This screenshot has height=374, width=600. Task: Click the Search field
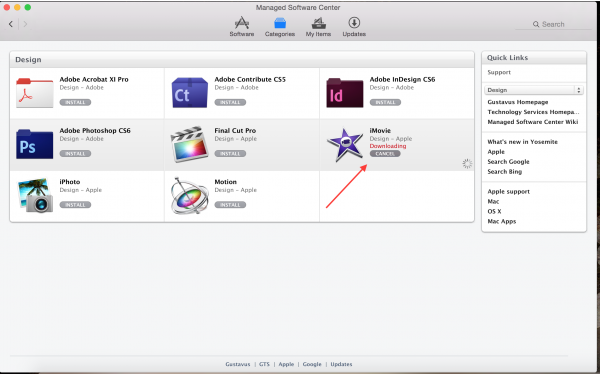(553, 24)
